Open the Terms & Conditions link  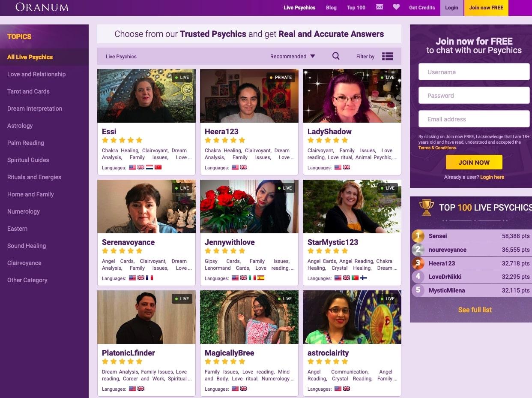coord(437,148)
